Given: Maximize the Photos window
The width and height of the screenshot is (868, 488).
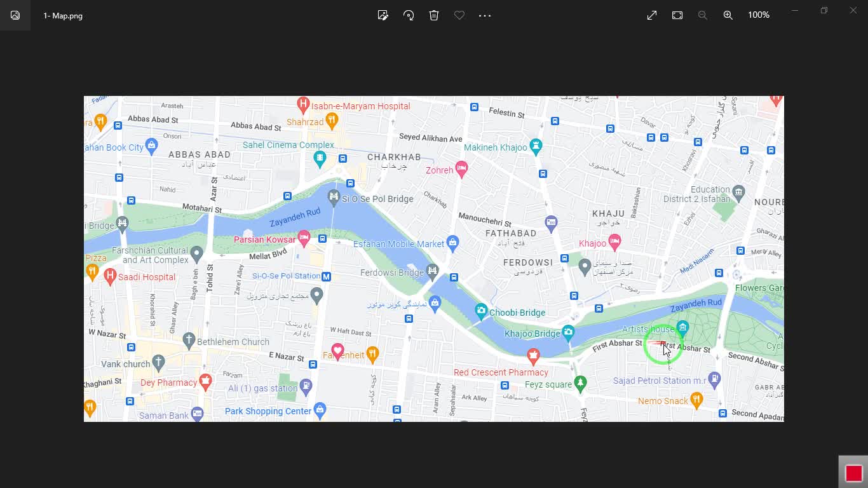Looking at the screenshot, I should click(824, 11).
